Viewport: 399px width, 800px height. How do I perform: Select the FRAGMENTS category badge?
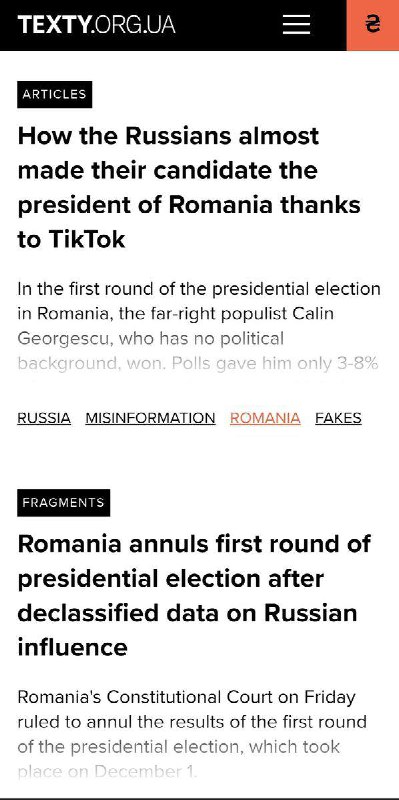coord(64,503)
